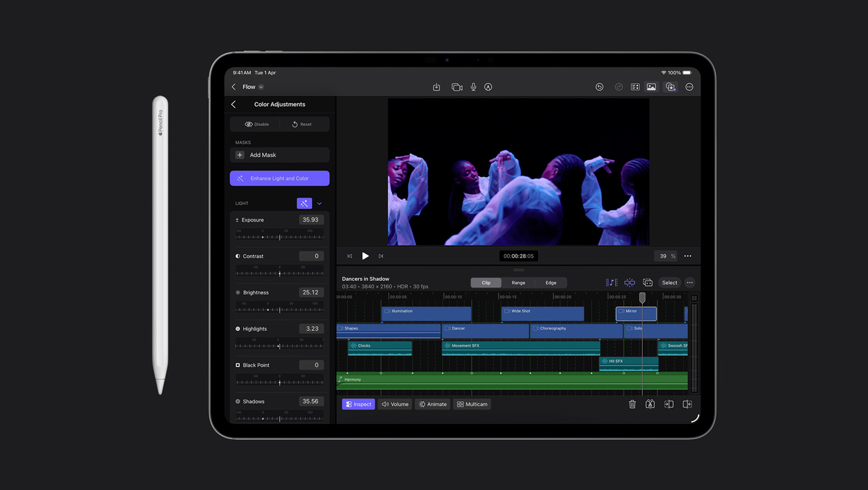Toggle snapping in the timeline controls

point(629,282)
